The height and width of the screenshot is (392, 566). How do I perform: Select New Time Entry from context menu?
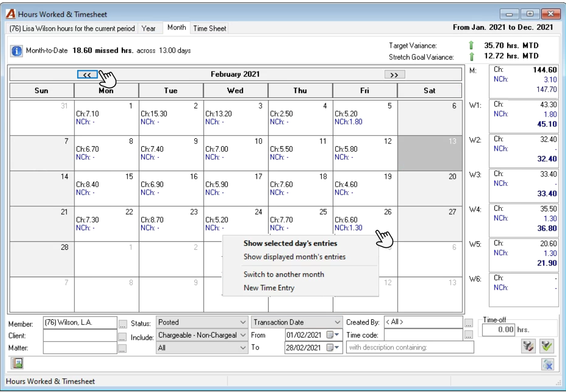click(x=269, y=288)
